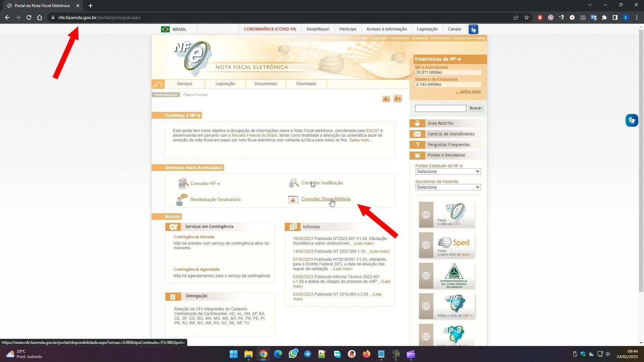
Task: Click the ENCAT link in the description
Action: [x=373, y=131]
